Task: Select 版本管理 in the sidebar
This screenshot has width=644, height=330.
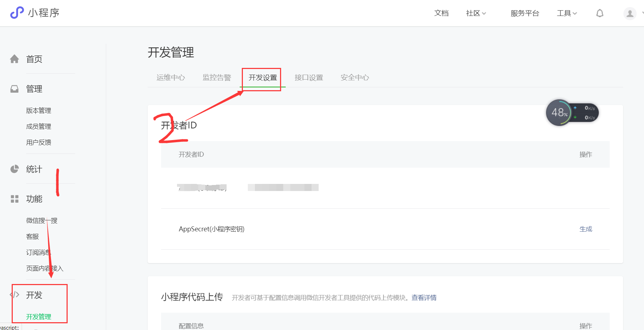Action: pyautogui.click(x=39, y=110)
